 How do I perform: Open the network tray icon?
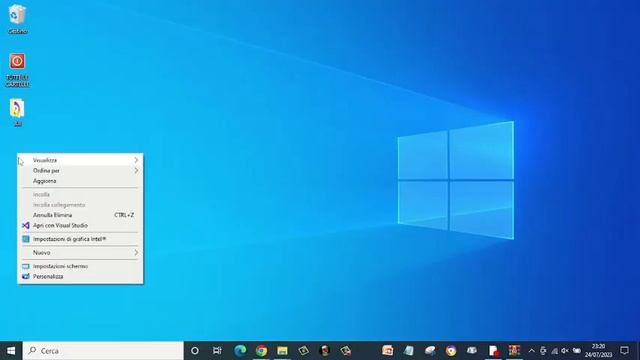coord(554,351)
